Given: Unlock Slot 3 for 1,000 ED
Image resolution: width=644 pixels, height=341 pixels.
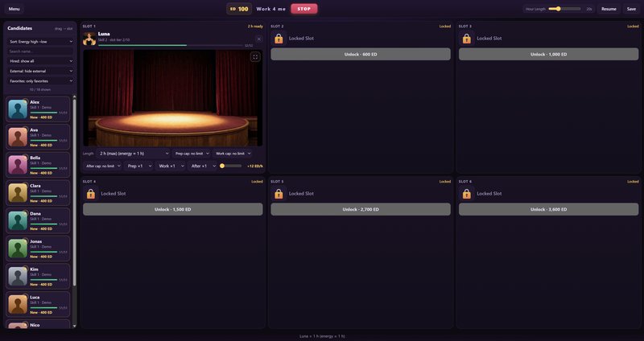Looking at the screenshot, I should click(549, 54).
